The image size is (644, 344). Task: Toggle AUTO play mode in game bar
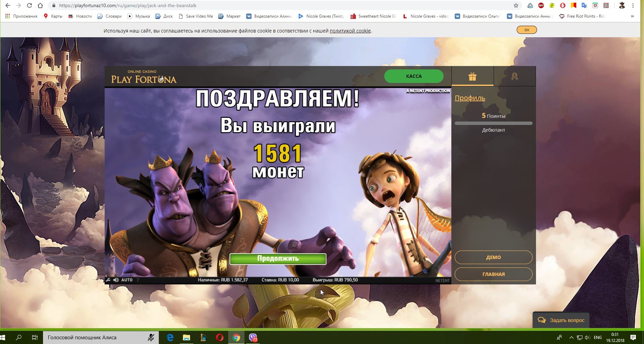point(127,280)
